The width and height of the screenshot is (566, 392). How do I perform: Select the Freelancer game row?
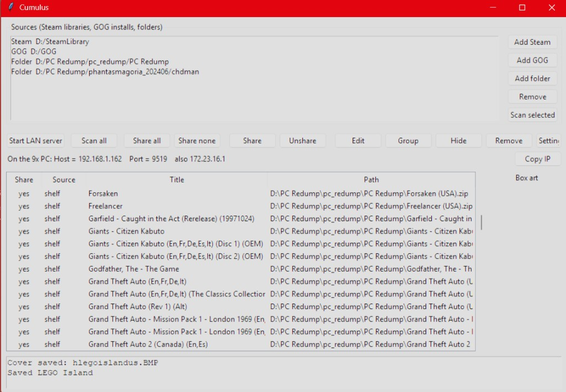[241, 206]
